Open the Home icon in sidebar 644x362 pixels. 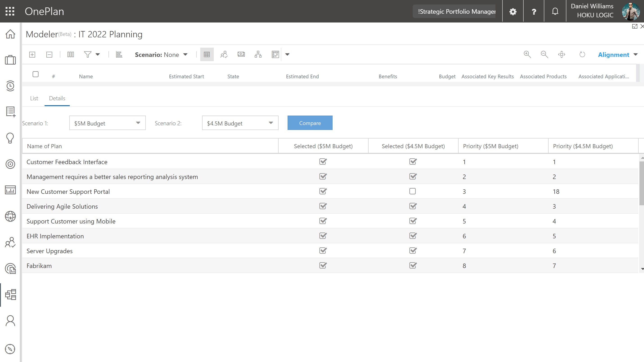(10, 34)
